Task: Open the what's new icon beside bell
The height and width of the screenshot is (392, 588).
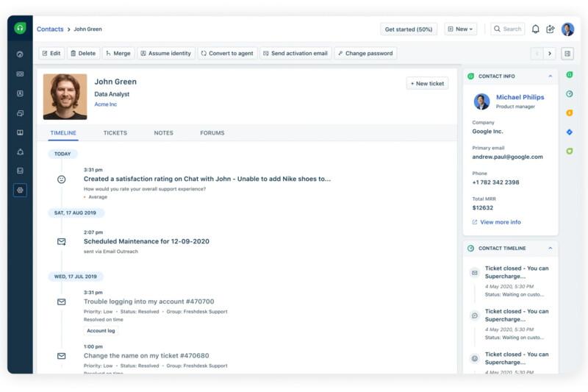Action: [x=550, y=29]
